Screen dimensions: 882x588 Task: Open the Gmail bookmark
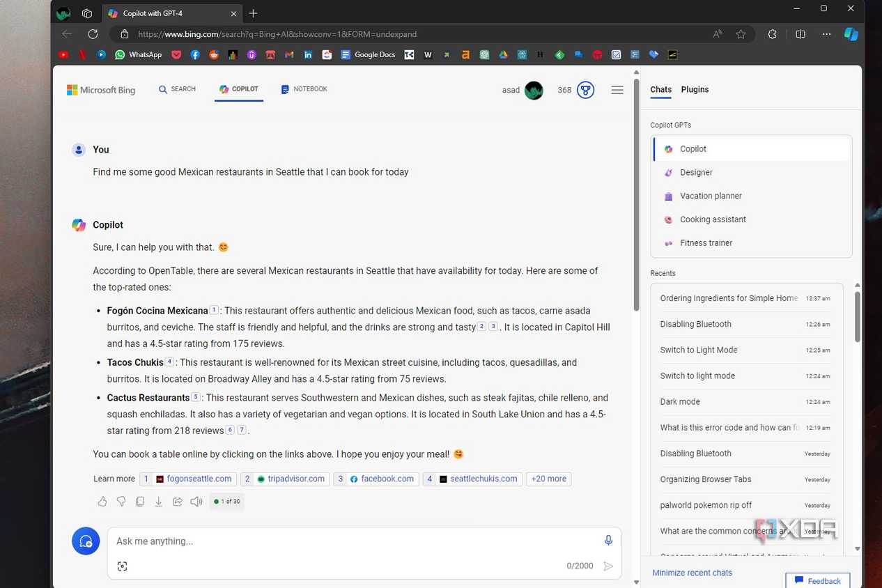[289, 54]
